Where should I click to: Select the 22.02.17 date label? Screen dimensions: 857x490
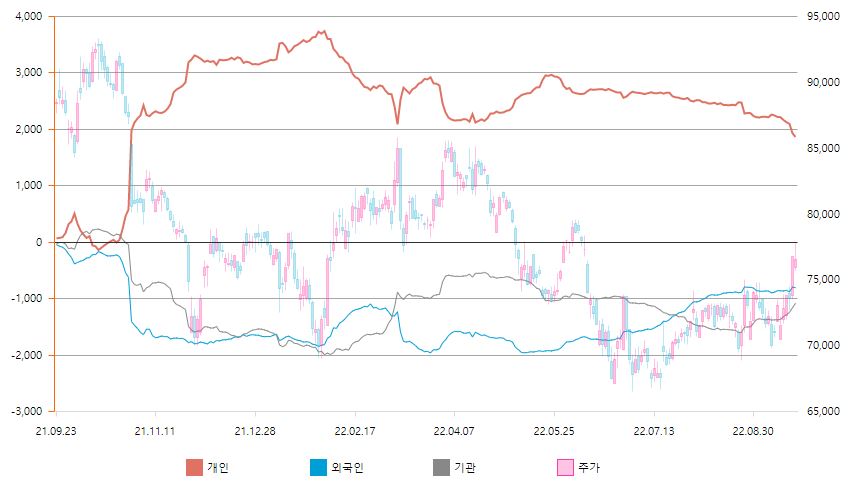[x=354, y=430]
